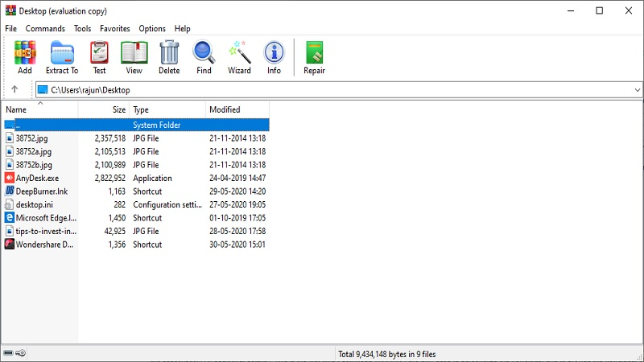Click 'Application' type of AnyDesk.exe
This screenshot has width=644, height=362.
pyautogui.click(x=152, y=178)
